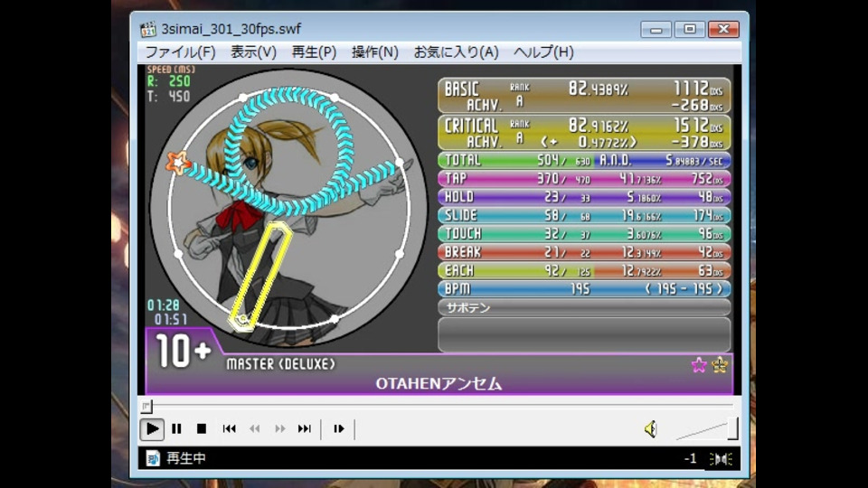Screen dimensions: 868x488
Task: Open the ヘルプ(H) menu
Action: (x=543, y=52)
